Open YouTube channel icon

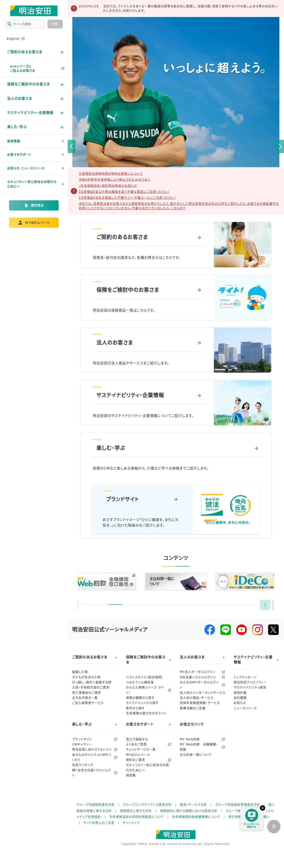(242, 629)
